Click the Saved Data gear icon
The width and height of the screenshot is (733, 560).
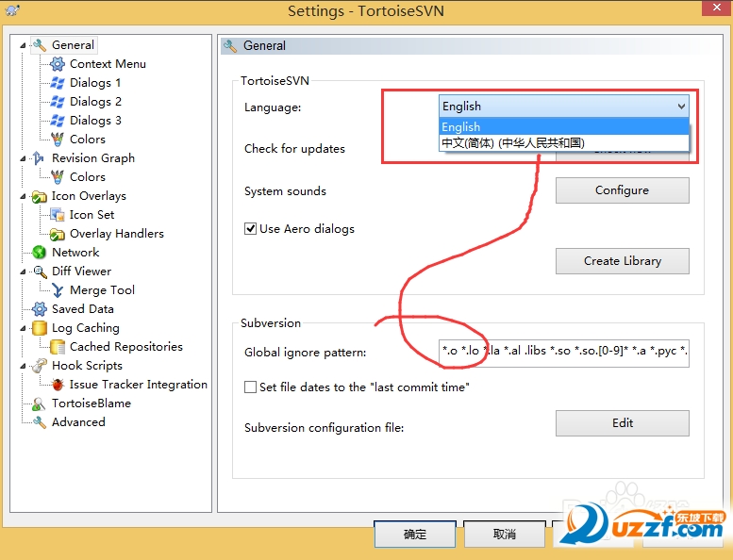tap(40, 309)
